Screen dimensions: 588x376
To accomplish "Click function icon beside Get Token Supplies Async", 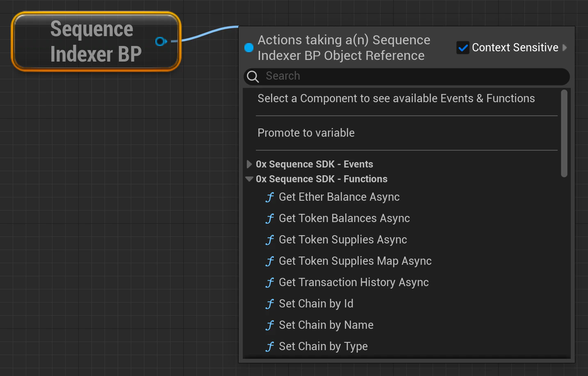I will tap(270, 240).
